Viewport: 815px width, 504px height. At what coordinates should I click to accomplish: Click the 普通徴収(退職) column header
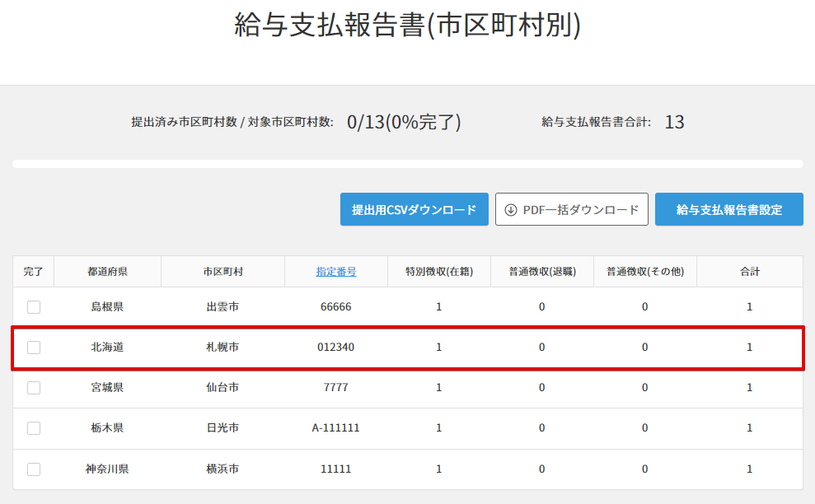click(541, 272)
